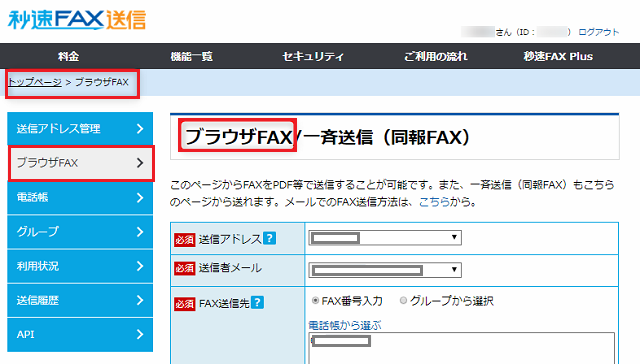Image resolution: width=640 pixels, height=364 pixels.
Task: Click the 秒速FAX送信 logo
Action: pos(77,20)
